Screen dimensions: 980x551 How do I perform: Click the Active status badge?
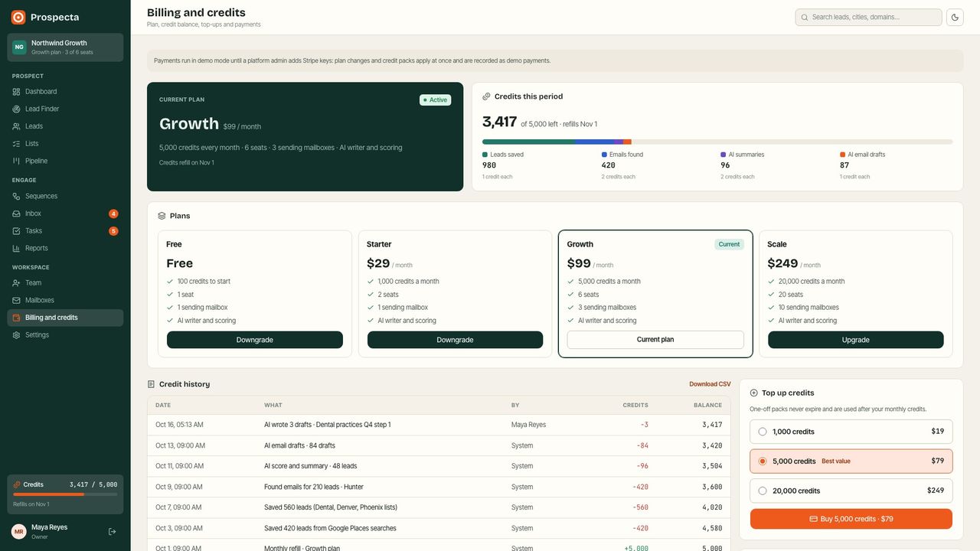point(436,100)
